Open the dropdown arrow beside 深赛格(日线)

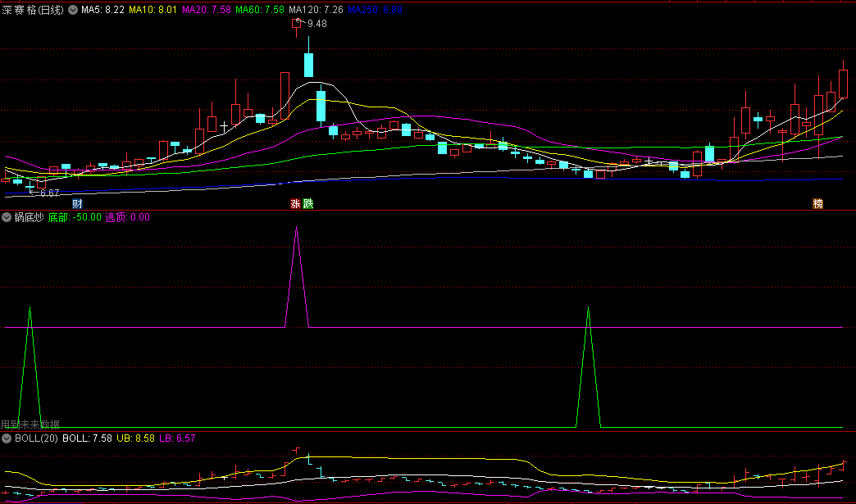73,10
